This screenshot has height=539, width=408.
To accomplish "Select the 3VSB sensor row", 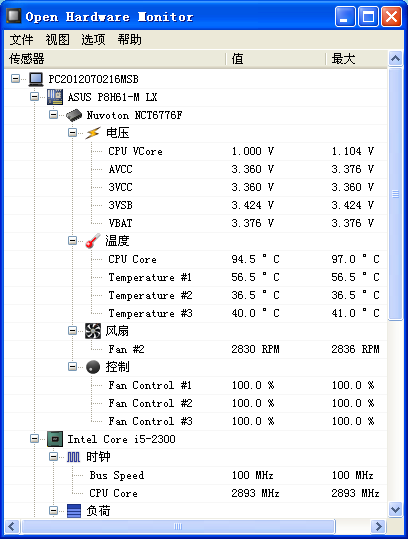I will 196,205.
